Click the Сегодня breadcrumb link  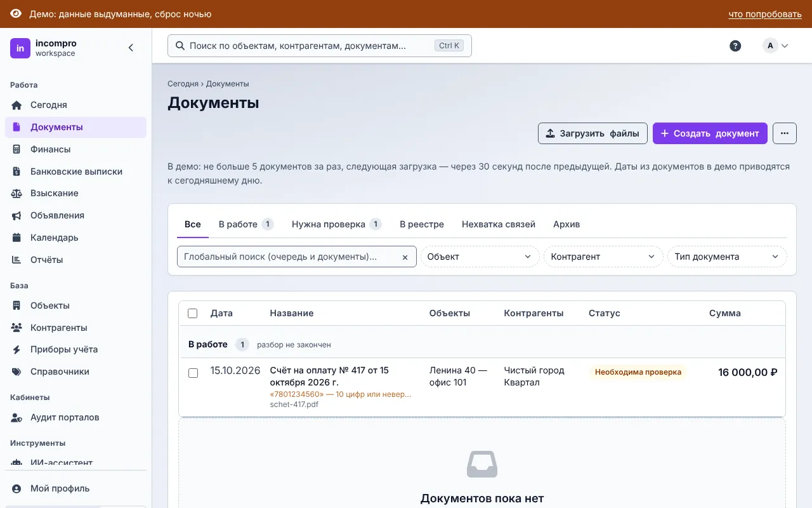click(183, 84)
